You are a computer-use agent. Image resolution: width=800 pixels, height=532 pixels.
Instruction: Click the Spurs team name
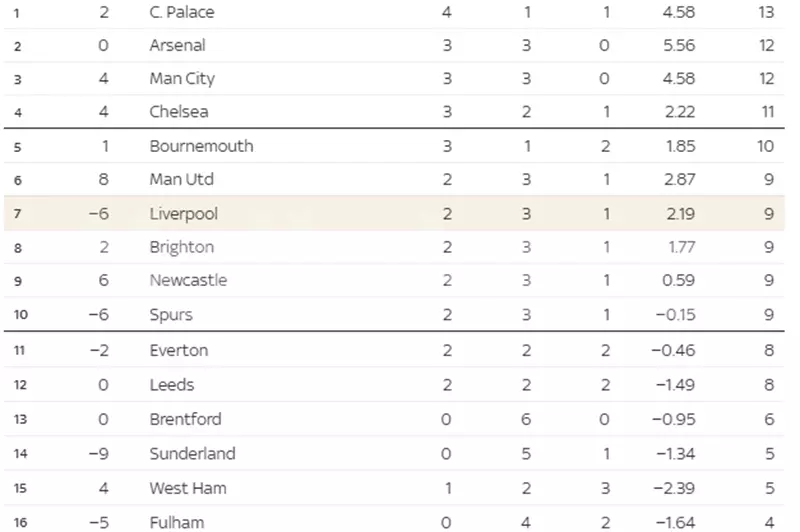tap(170, 314)
